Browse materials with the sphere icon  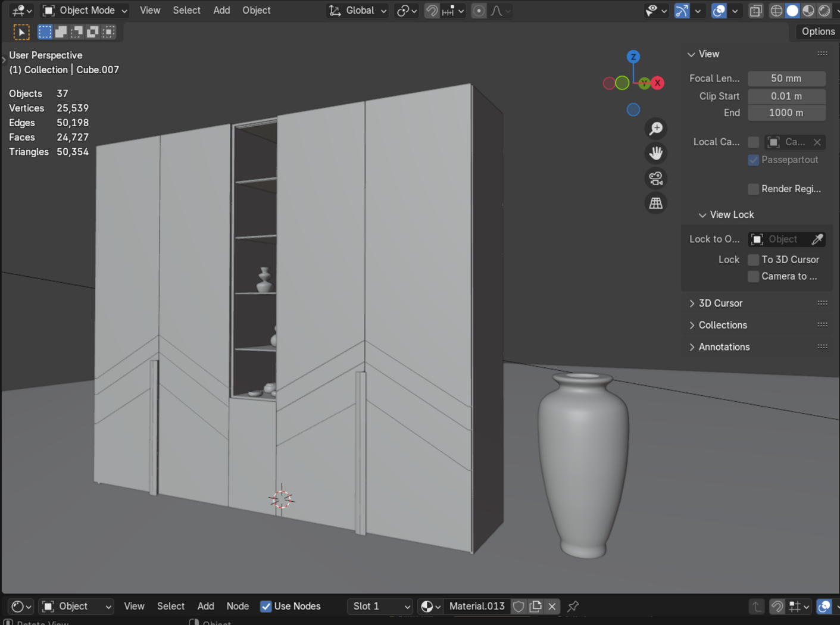pos(430,607)
